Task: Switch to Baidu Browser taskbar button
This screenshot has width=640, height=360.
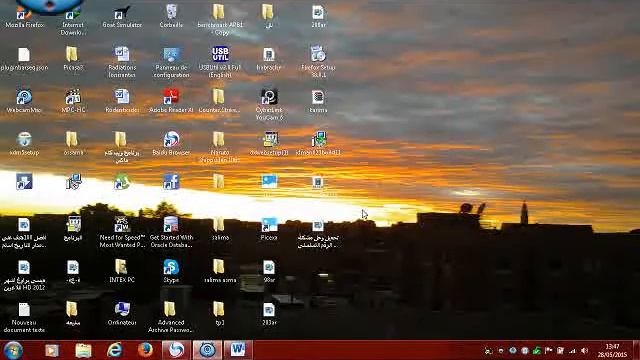Action: 176,350
